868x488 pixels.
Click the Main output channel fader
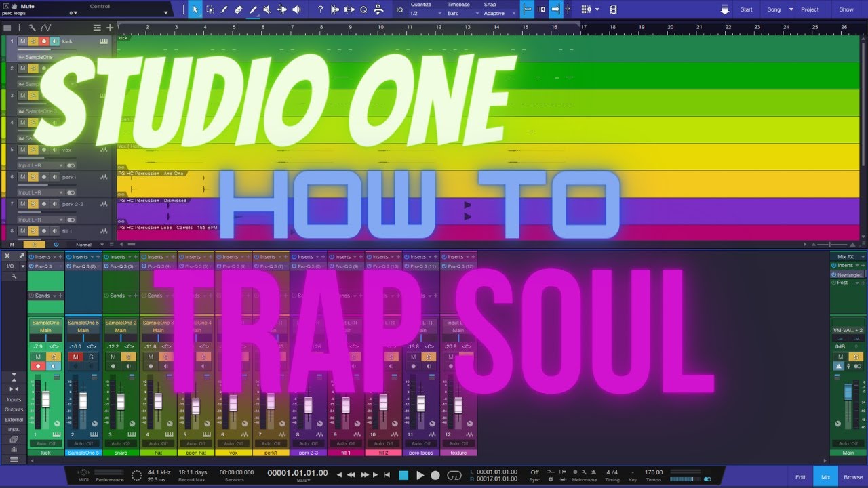click(847, 392)
